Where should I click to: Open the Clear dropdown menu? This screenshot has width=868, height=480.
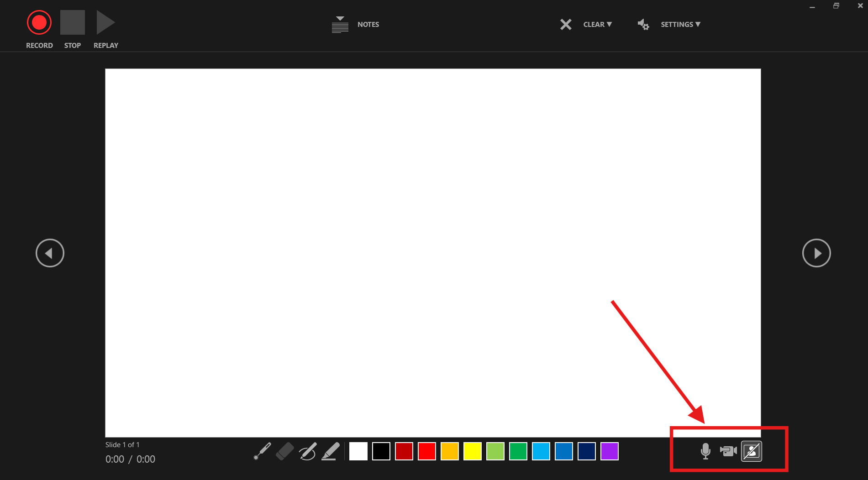click(x=597, y=24)
